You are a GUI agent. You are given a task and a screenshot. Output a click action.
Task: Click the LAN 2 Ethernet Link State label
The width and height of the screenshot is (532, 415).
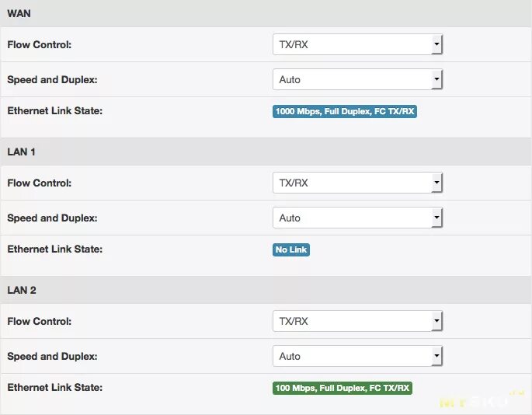tap(54, 387)
